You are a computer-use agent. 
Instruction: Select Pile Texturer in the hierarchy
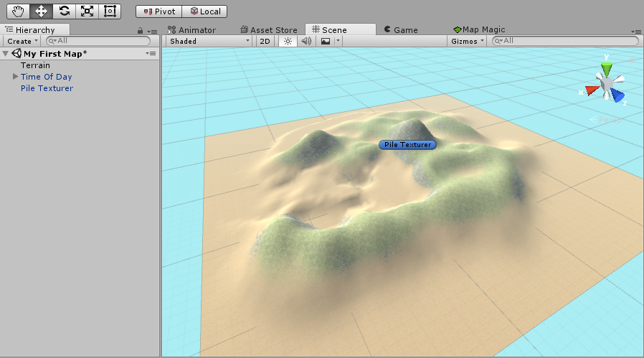coord(47,88)
